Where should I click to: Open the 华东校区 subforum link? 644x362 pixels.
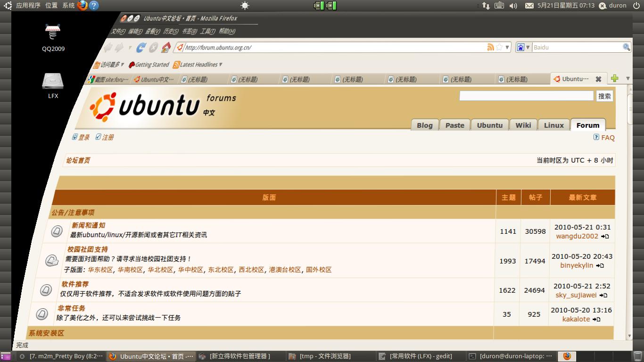tap(100, 270)
